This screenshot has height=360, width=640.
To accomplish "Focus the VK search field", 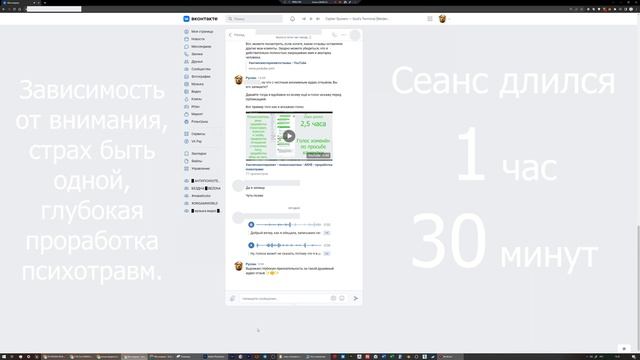I will 255,19.
